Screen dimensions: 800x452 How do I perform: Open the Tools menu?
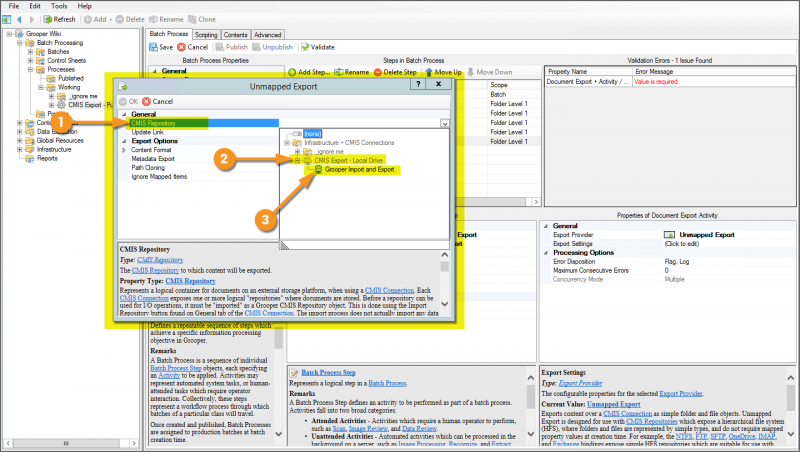point(59,6)
